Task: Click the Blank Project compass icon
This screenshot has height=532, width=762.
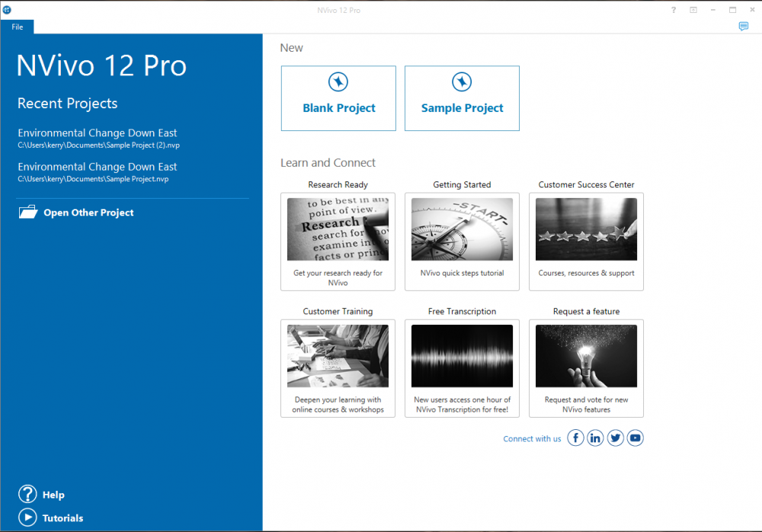Action: click(x=338, y=82)
